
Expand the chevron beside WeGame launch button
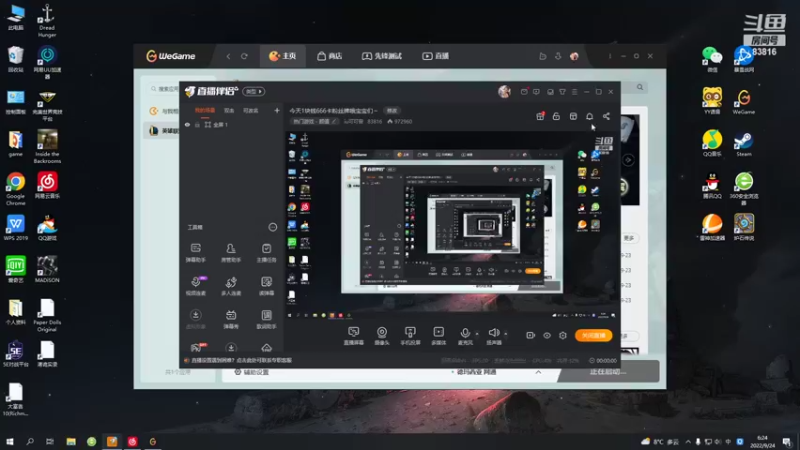pyautogui.click(x=538, y=372)
